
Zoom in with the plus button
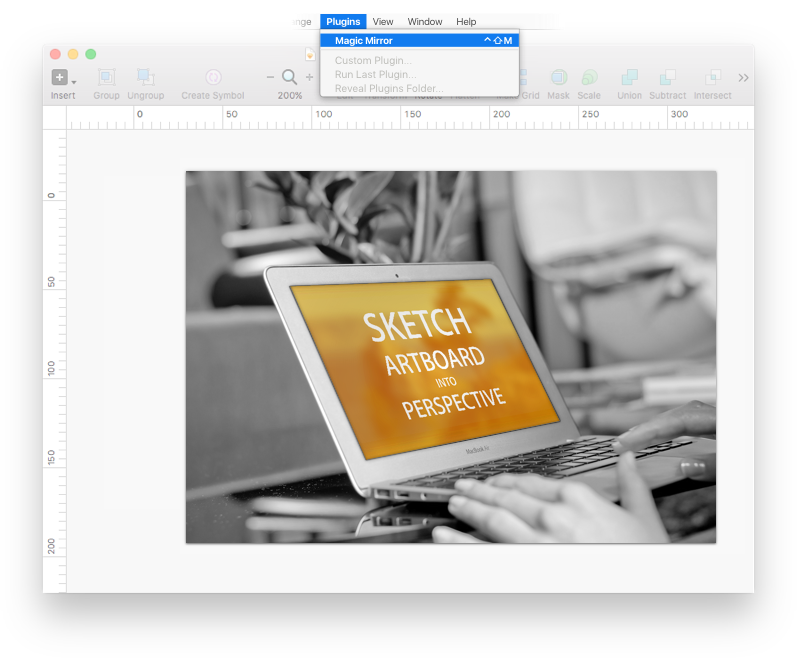[x=309, y=77]
